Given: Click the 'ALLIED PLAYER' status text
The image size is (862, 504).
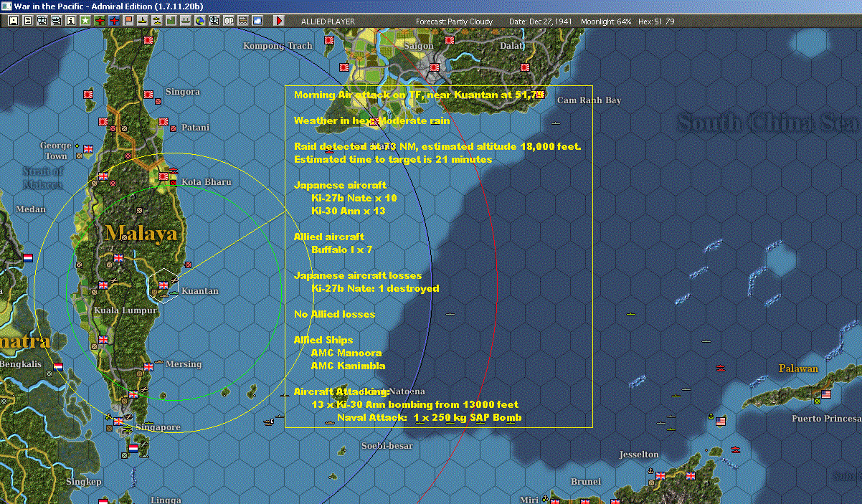Looking at the screenshot, I should (x=328, y=22).
